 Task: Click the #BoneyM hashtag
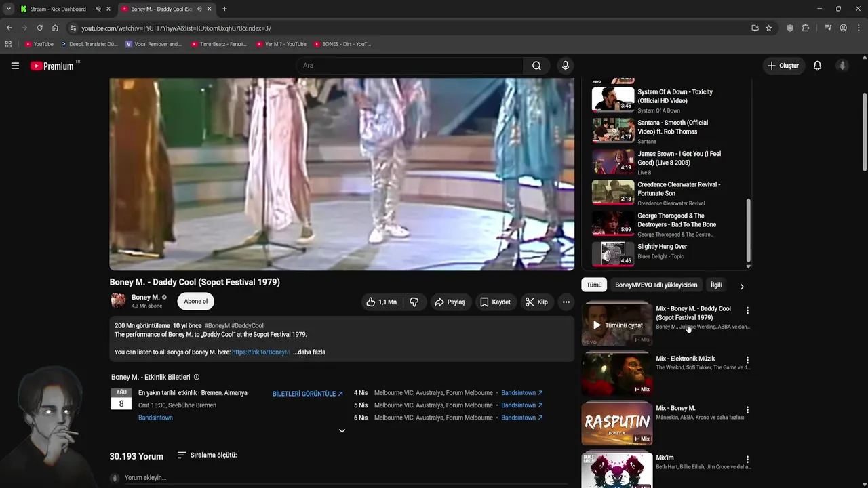(x=217, y=326)
